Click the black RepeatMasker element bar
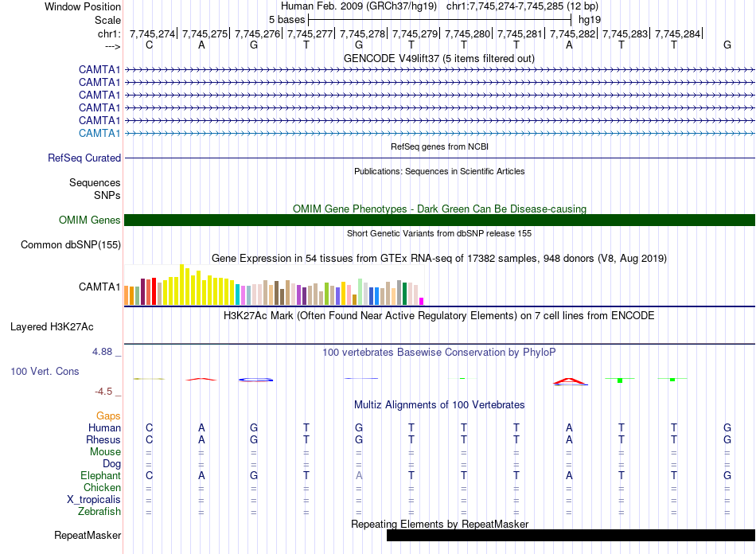 571,535
